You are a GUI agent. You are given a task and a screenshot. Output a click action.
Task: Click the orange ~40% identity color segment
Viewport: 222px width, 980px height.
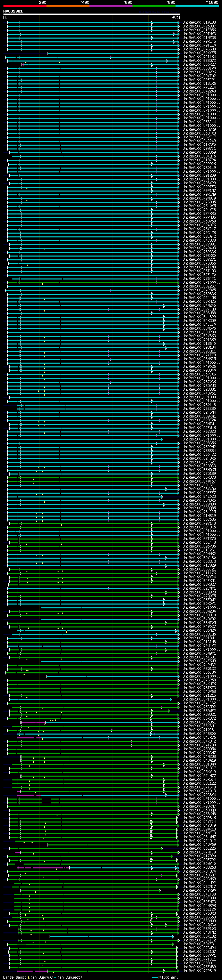(x=68, y=6)
